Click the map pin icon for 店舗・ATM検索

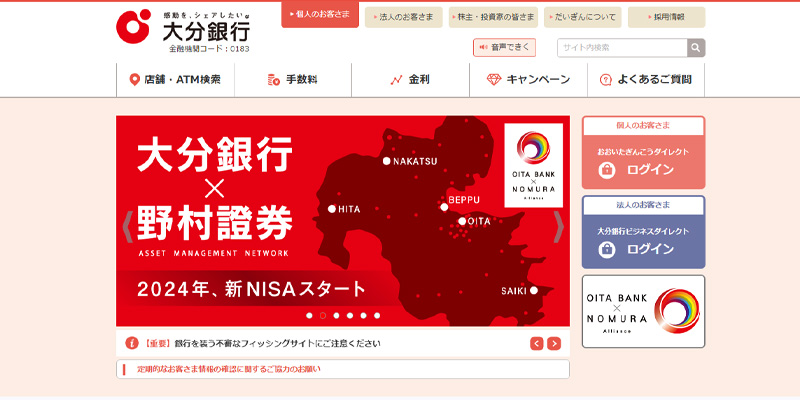click(134, 80)
